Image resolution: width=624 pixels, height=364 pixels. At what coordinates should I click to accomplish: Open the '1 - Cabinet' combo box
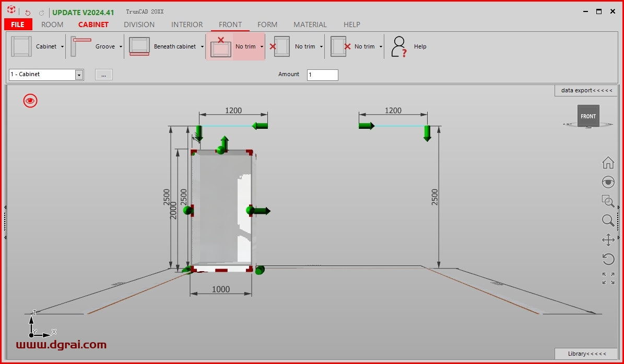coord(46,74)
